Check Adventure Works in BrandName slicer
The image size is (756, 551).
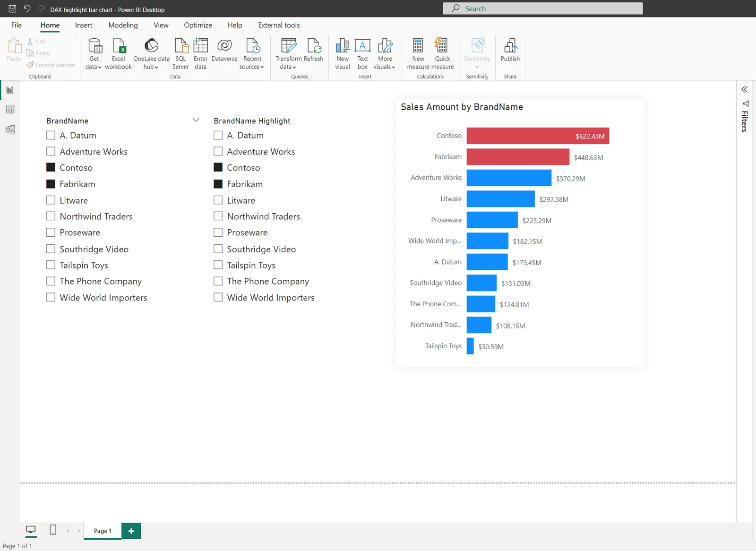coord(51,151)
